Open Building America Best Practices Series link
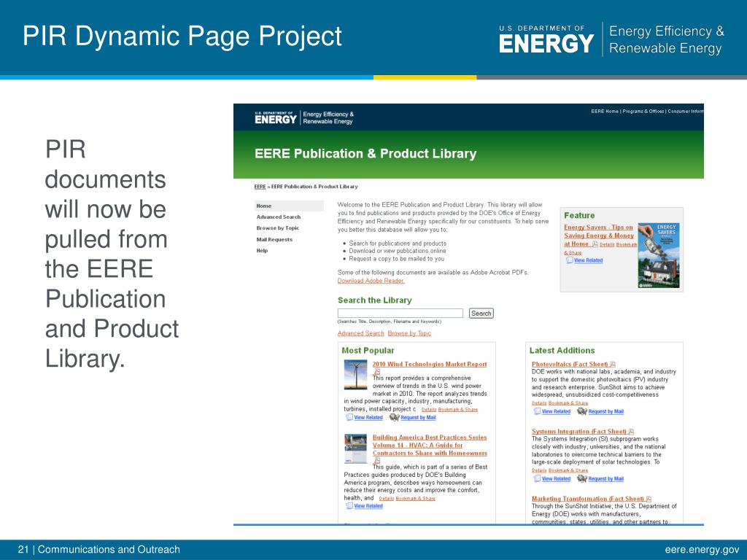 click(x=429, y=446)
